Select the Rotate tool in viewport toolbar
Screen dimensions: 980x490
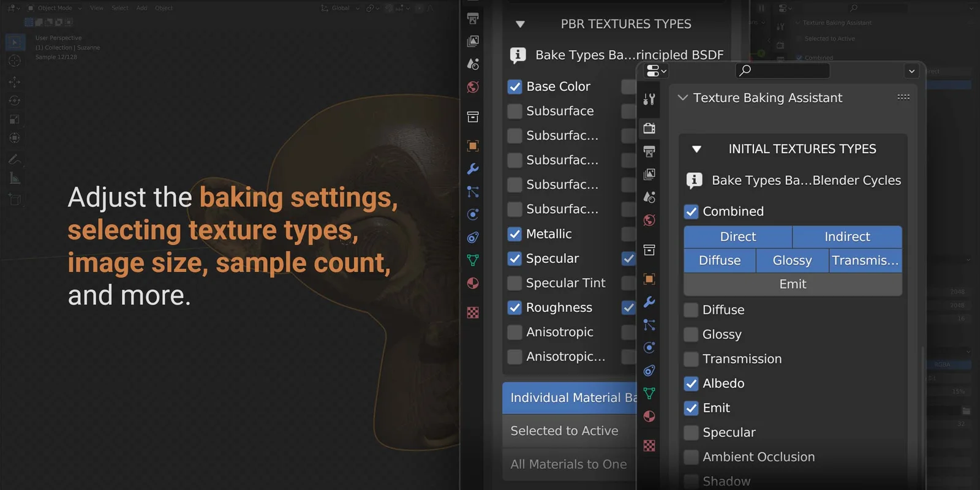(x=15, y=100)
